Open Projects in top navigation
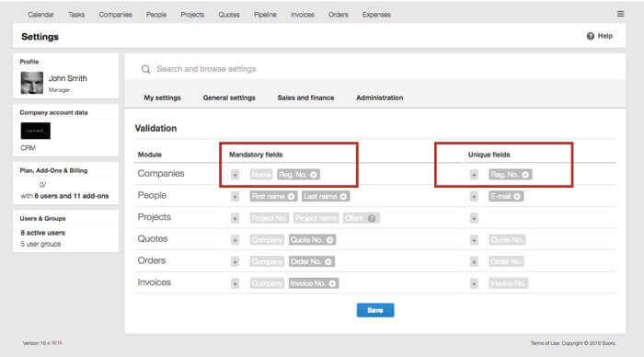644x357 pixels. [x=192, y=15]
